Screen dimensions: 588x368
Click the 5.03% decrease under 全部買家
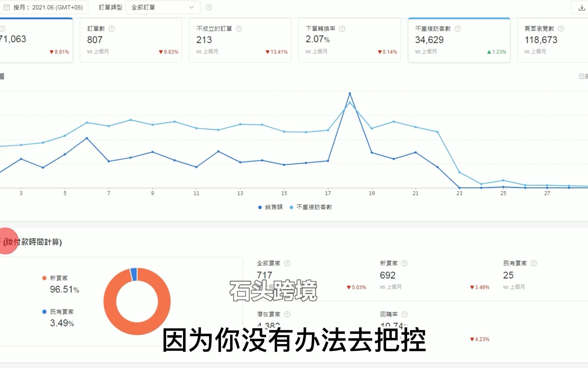tap(356, 287)
